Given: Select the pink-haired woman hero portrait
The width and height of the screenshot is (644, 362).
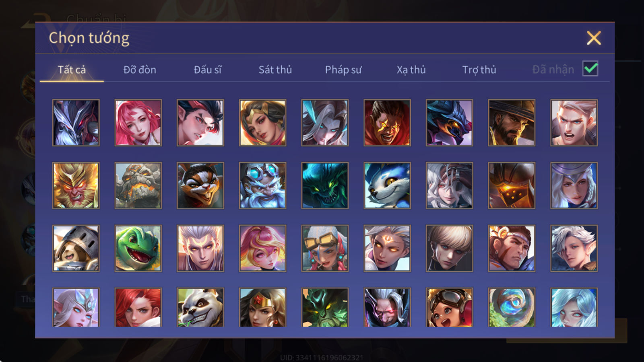Looking at the screenshot, I should [138, 123].
